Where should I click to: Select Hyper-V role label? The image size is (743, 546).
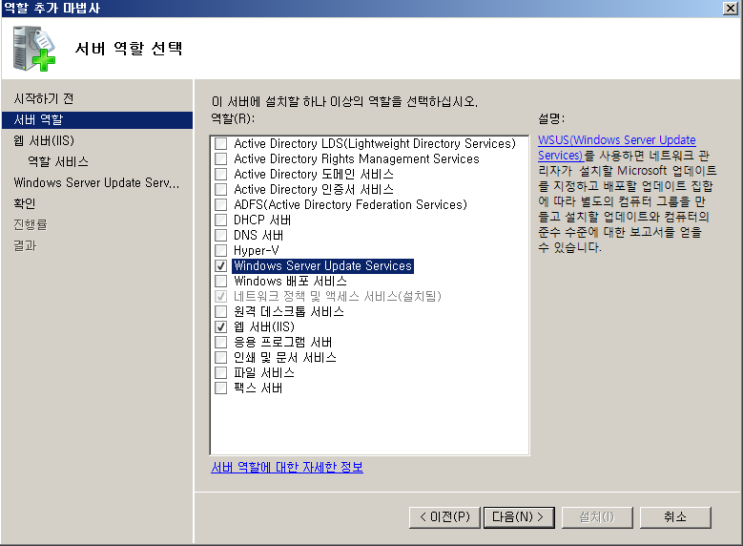(256, 250)
